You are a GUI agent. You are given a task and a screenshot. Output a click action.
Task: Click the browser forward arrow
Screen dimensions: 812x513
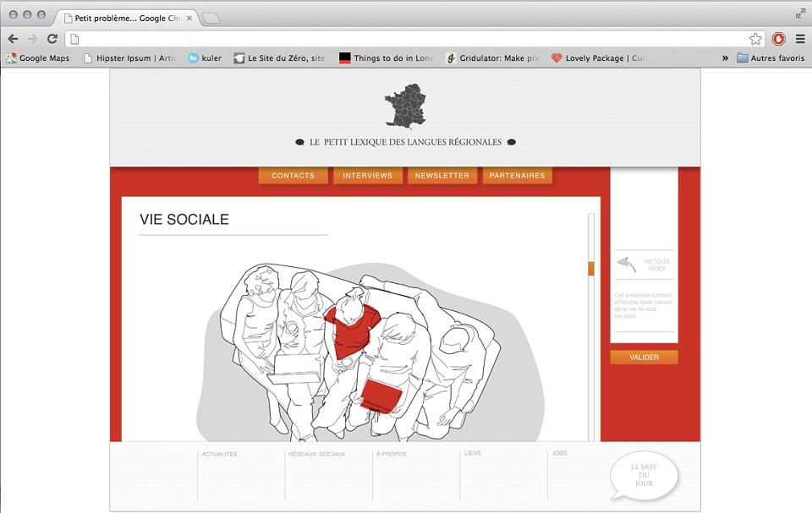click(33, 39)
